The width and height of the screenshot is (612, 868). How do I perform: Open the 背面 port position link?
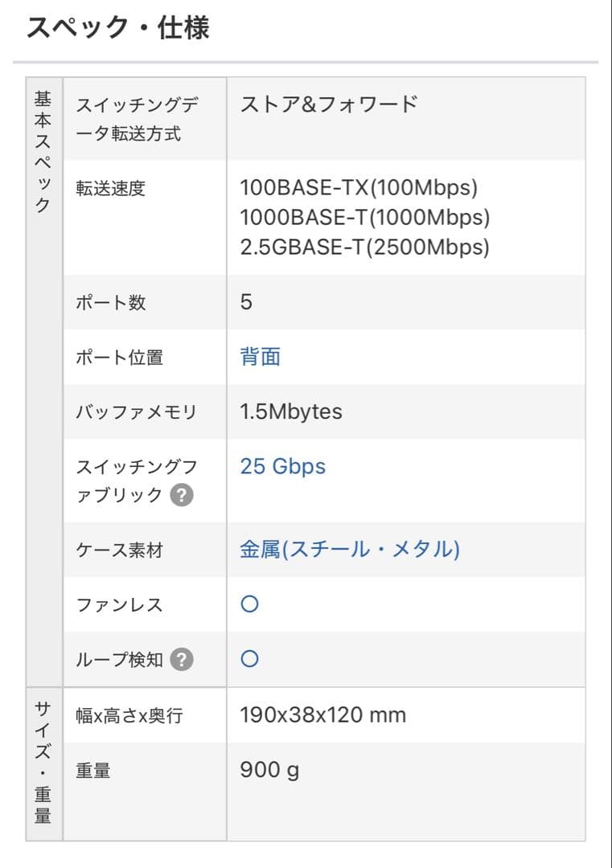click(261, 357)
